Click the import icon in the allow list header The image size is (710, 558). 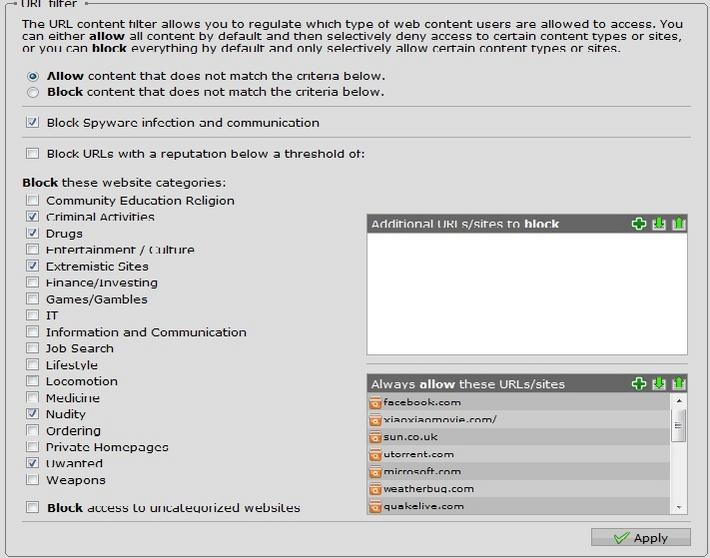(659, 383)
